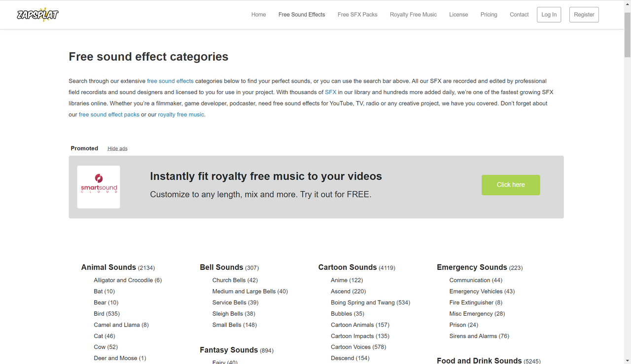View the License page

458,14
